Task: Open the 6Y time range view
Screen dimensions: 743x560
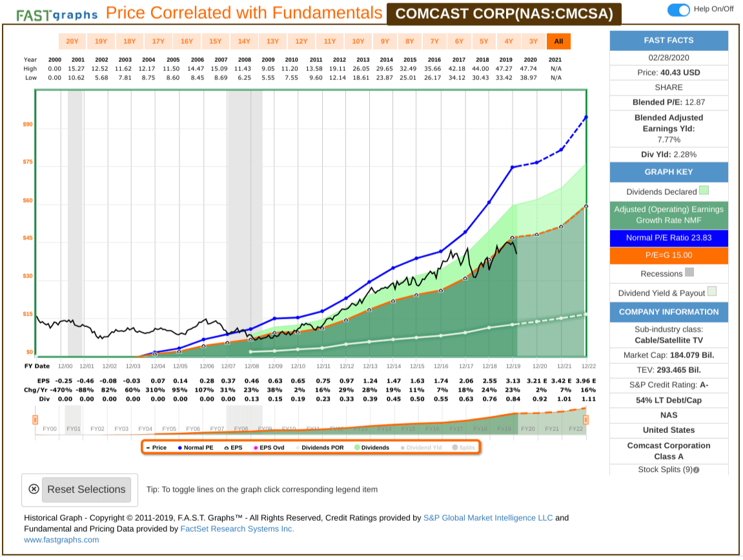Action: [x=459, y=41]
